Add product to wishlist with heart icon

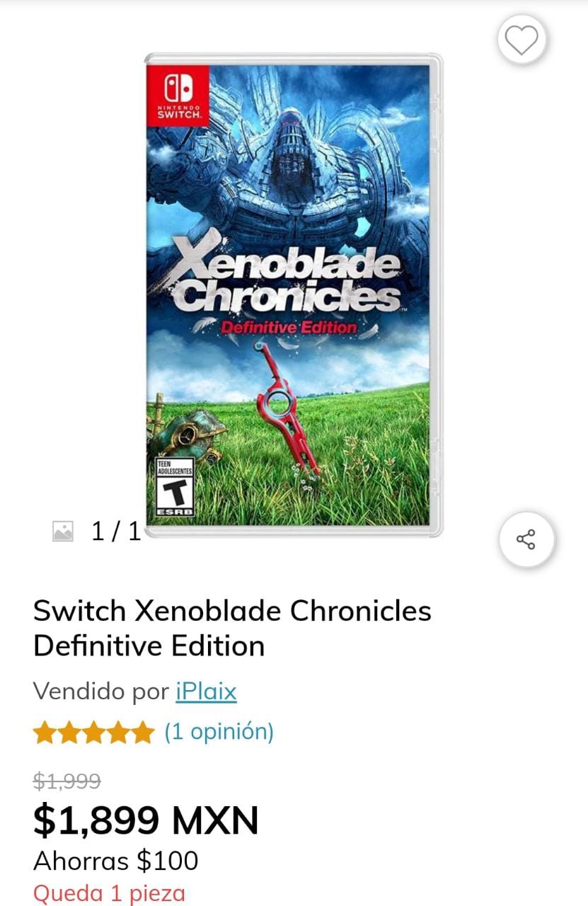(x=521, y=41)
